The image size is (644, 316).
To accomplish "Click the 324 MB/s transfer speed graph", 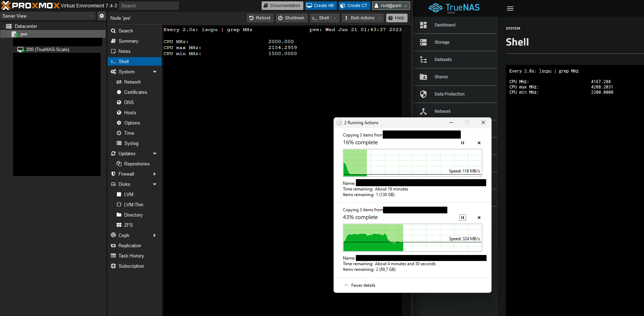I will (412, 238).
